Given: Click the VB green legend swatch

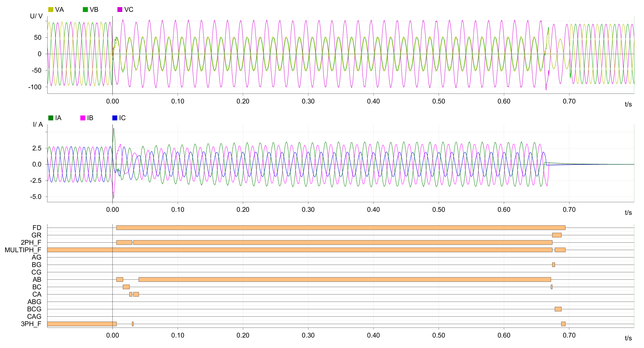Looking at the screenshot, I should coord(85,10).
